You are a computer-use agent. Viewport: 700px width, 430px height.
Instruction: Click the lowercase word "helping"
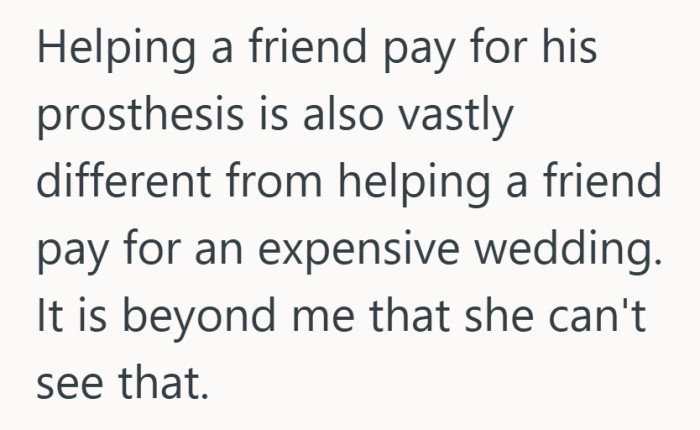(x=413, y=184)
